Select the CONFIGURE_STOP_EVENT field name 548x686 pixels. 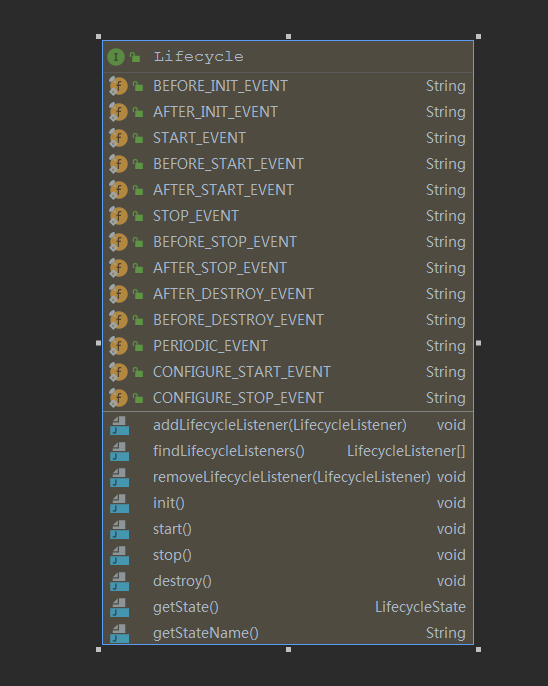[238, 398]
